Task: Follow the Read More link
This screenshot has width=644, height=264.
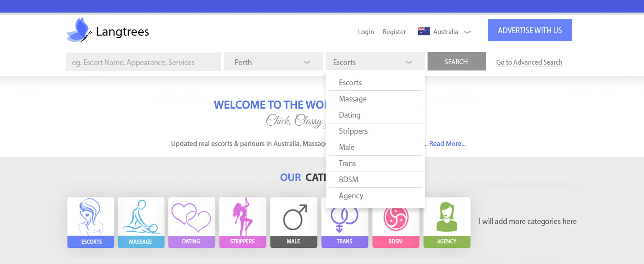Action: click(447, 144)
